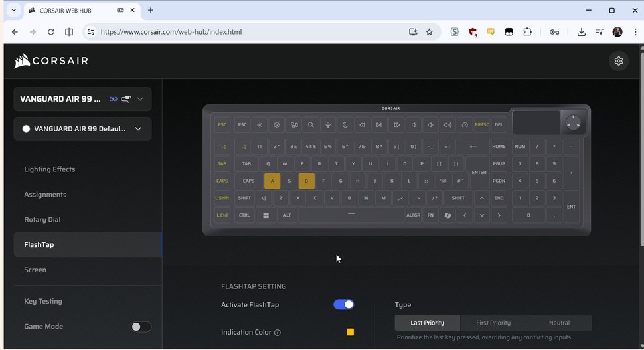The width and height of the screenshot is (644, 350).
Task: Select the magnifier search key on keyboard
Action: tap(311, 124)
